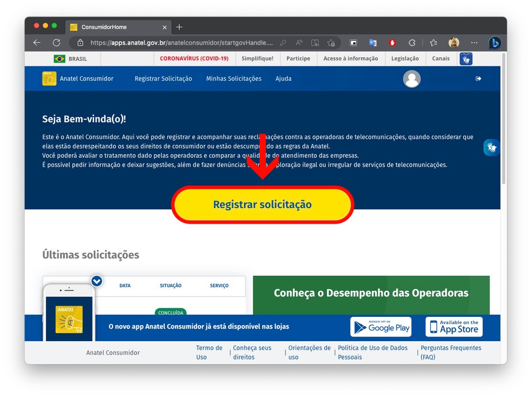This screenshot has width=532, height=397.
Task: Click the yellow Registrar solicitação button
Action: tap(262, 205)
